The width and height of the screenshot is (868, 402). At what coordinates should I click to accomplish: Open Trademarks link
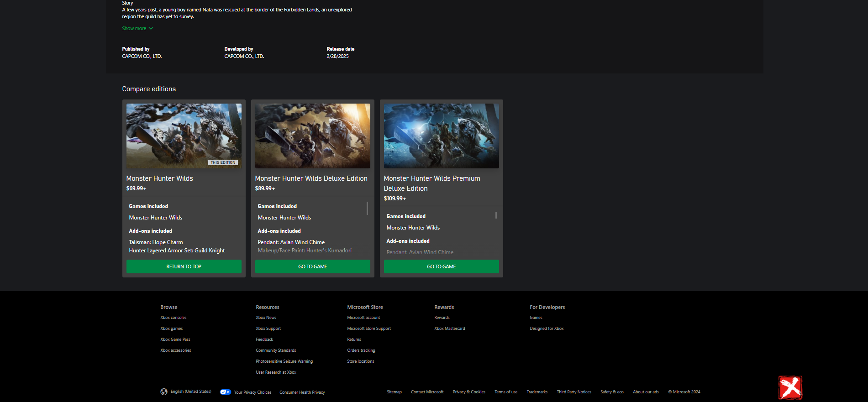(537, 392)
